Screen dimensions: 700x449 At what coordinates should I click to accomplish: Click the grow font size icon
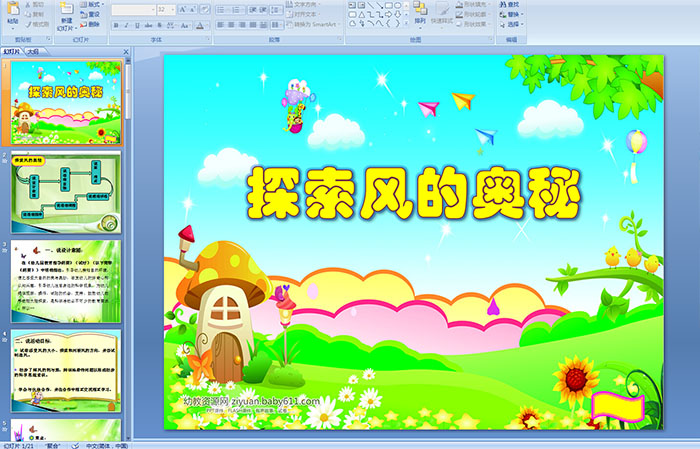(183, 9)
